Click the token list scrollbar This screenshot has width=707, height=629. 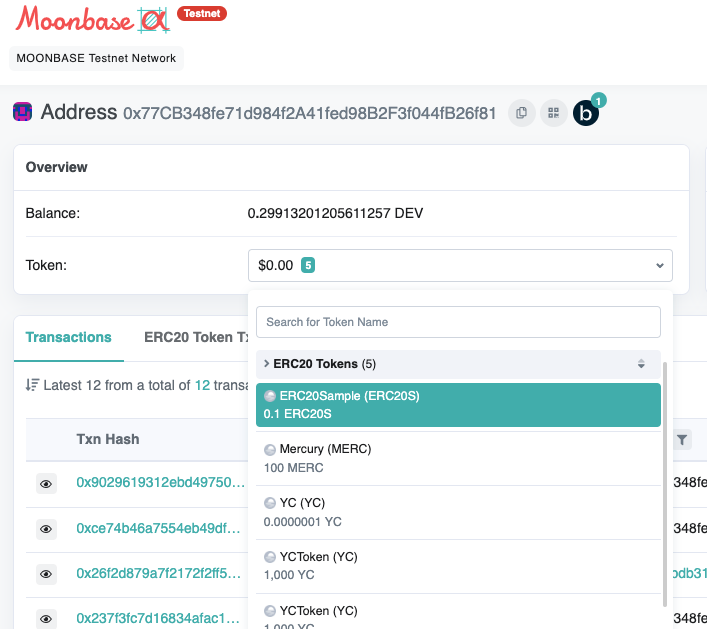[x=665, y=484]
